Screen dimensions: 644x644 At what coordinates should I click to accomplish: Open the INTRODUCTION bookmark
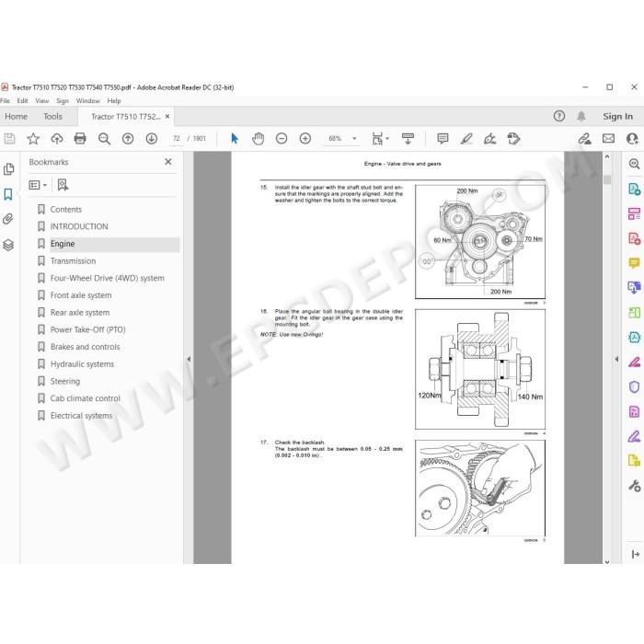click(x=79, y=226)
